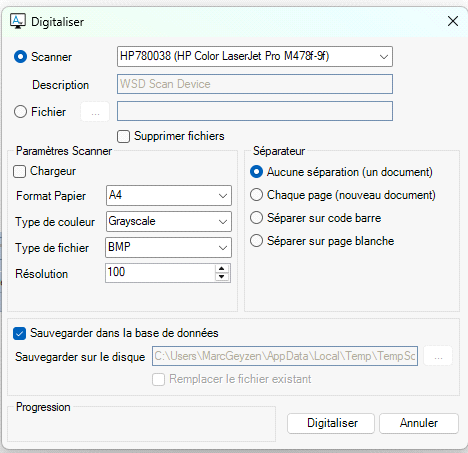Click the Digitaliser app icon in title bar

[x=18, y=21]
